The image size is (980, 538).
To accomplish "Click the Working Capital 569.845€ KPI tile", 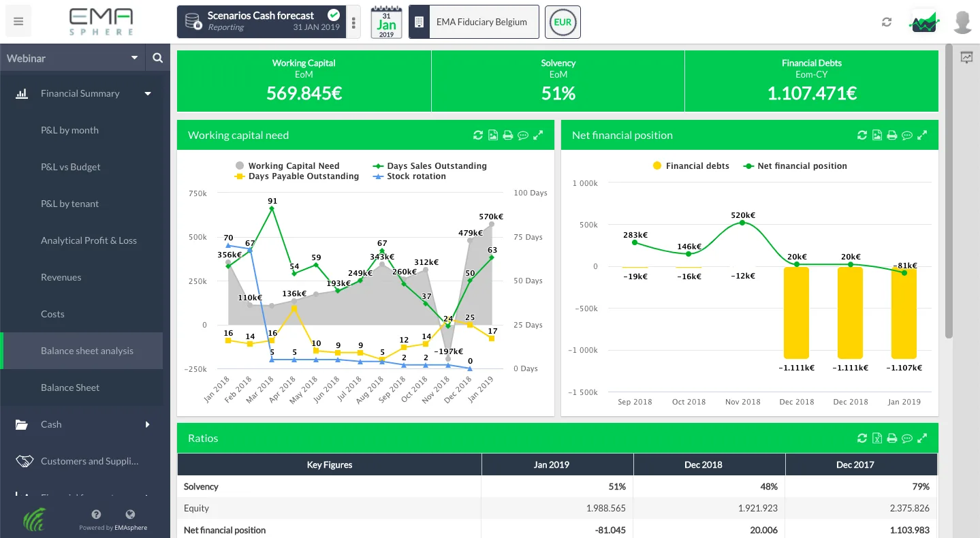I will (304, 81).
